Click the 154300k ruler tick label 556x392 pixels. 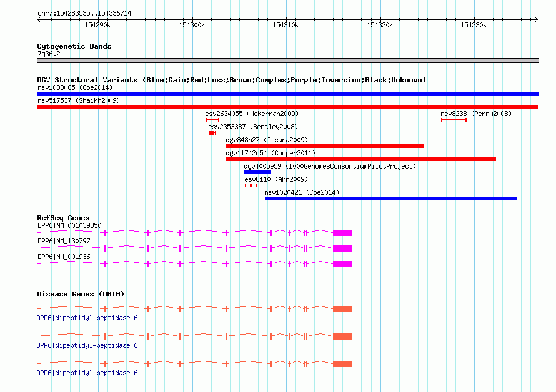click(192, 26)
